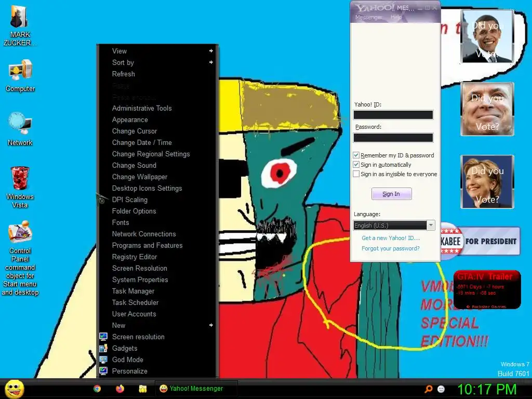
Task: Launch Firefox from the taskbar
Action: pos(120,389)
